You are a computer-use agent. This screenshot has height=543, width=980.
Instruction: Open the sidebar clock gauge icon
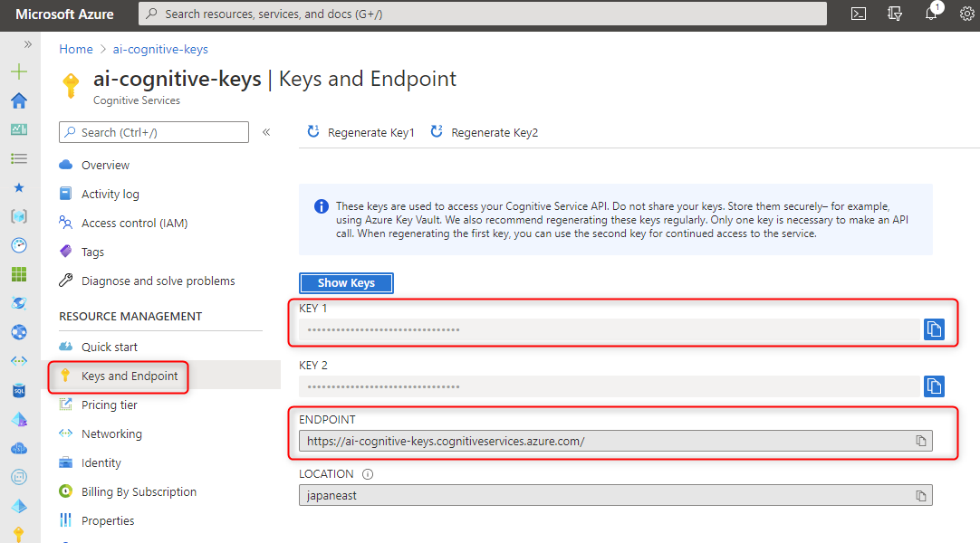[19, 245]
